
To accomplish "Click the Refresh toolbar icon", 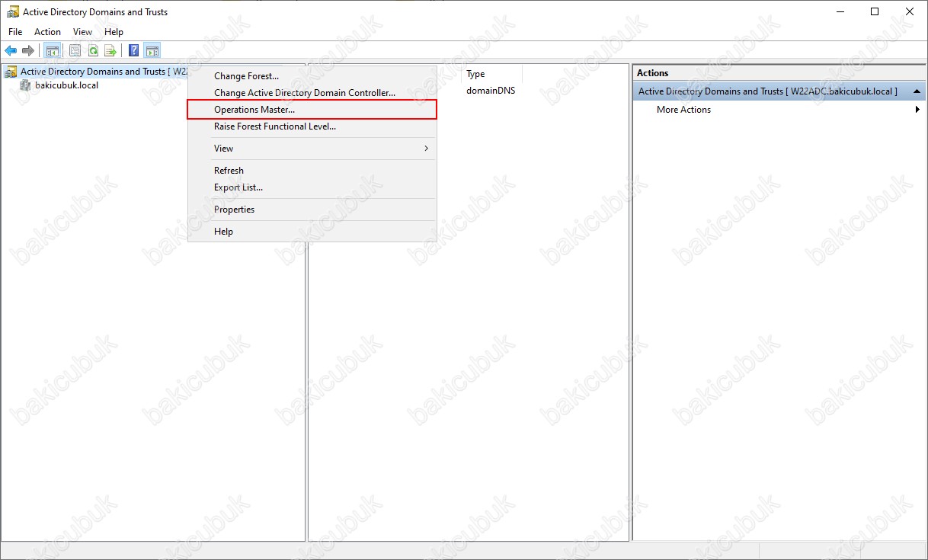I will coord(93,51).
